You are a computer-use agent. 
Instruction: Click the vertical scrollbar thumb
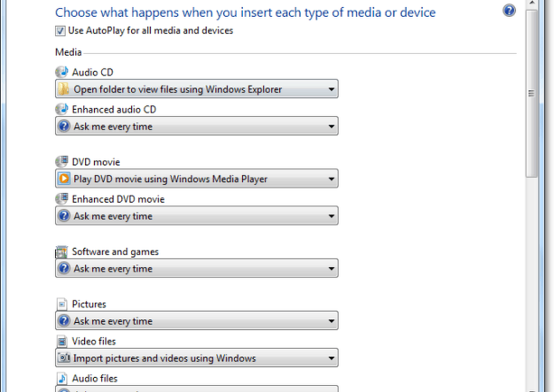click(531, 94)
